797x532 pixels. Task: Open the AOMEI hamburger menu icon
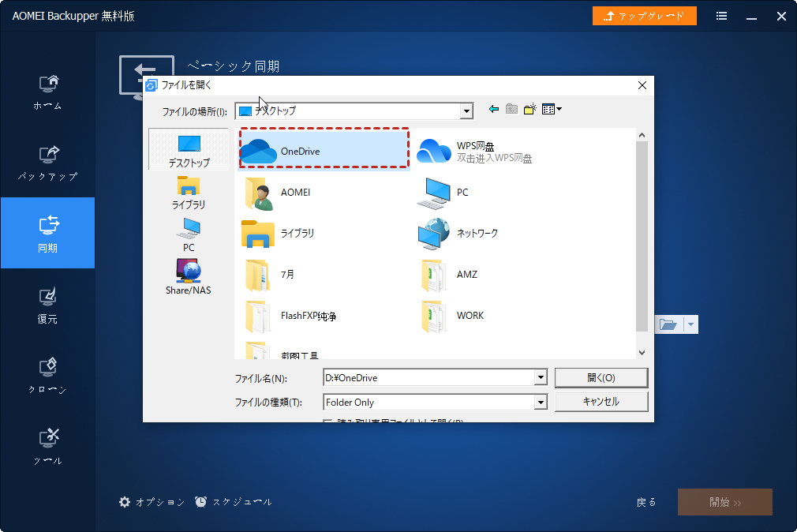click(721, 17)
